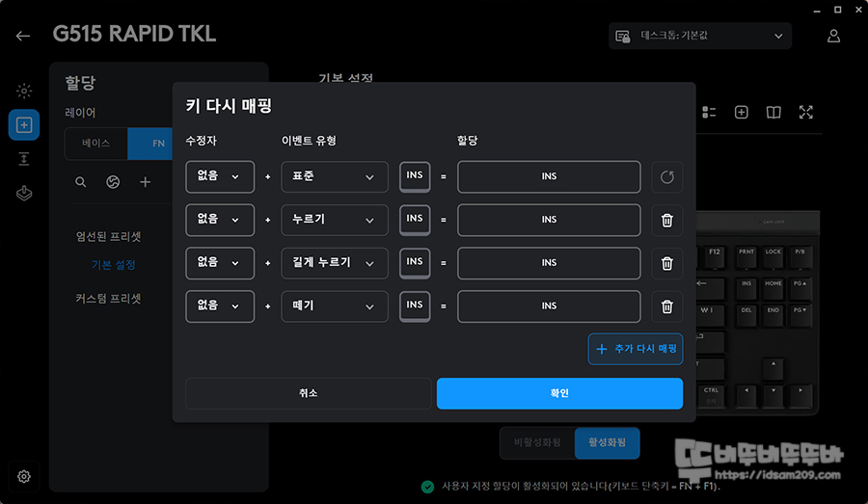The height and width of the screenshot is (504, 868).
Task: Switch to 비활성화됨 toggle option
Action: (537, 442)
